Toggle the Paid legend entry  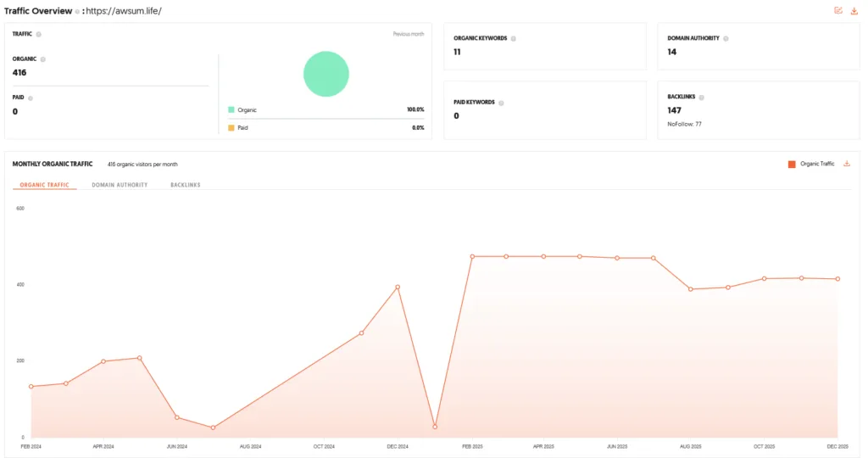(x=238, y=127)
